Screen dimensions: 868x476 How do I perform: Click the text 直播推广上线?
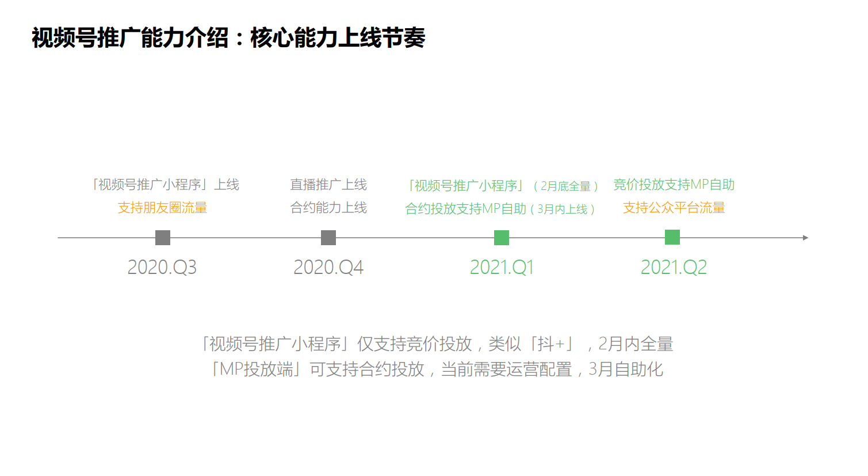328,185
